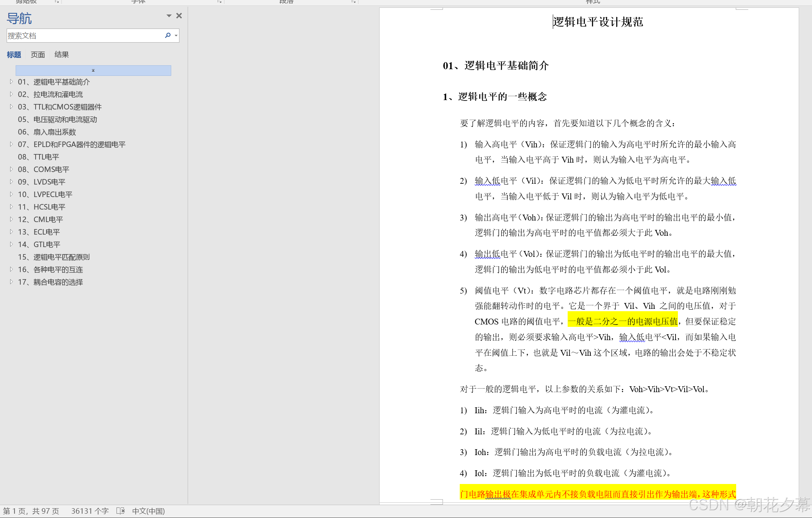This screenshot has height=518, width=812.
Task: Click the 中文(中国) language indicator
Action: point(148,511)
